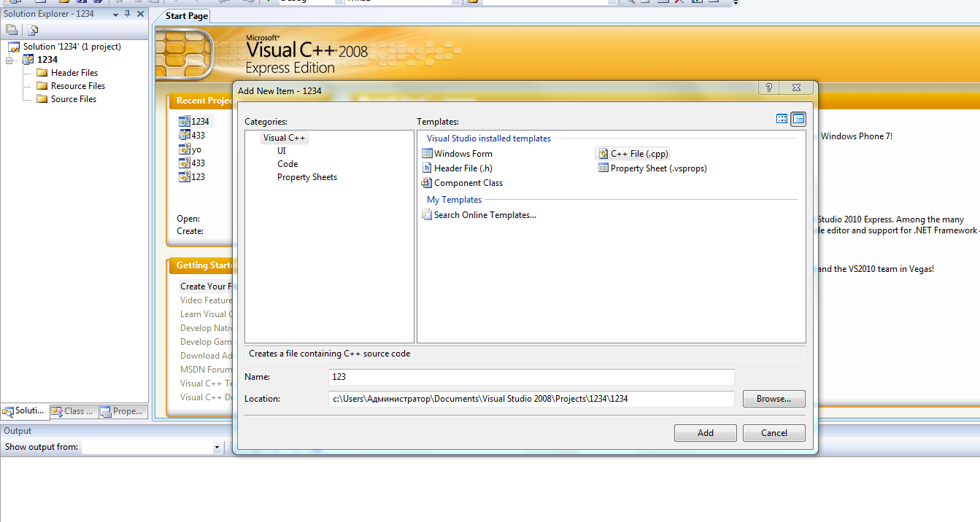The image size is (980, 522).
Task: Switch to the Solution Explorer bottom tab
Action: click(x=24, y=411)
